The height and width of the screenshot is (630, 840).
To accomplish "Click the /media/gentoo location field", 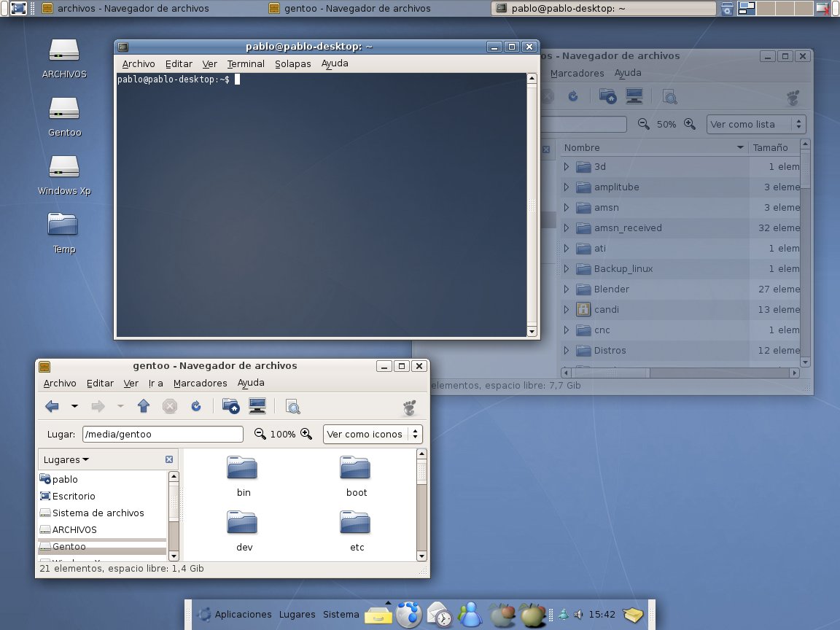I will pos(163,434).
